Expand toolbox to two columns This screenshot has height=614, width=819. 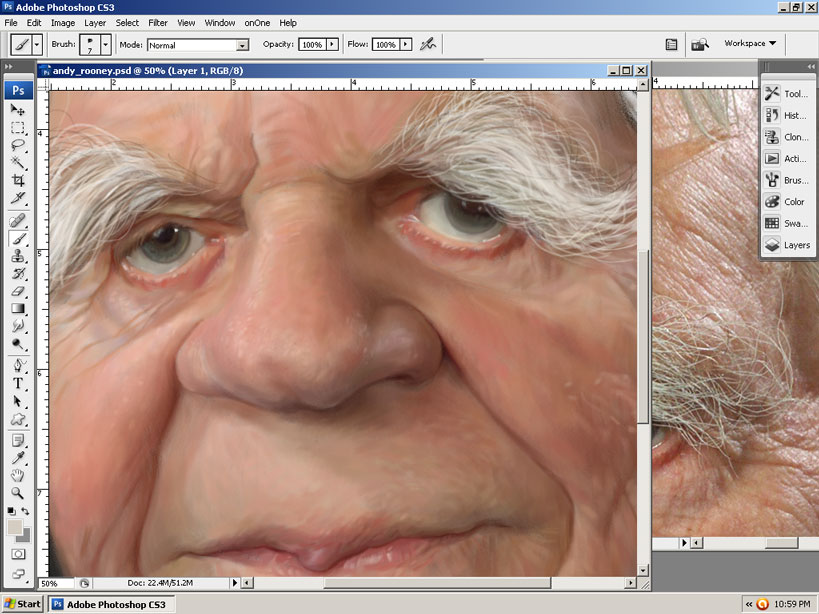pos(9,66)
